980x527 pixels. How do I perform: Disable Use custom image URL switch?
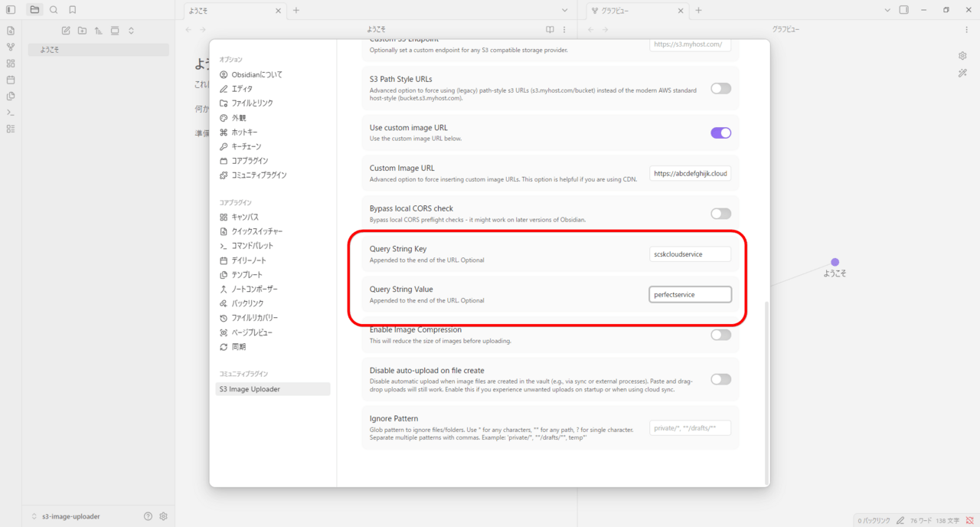tap(720, 133)
